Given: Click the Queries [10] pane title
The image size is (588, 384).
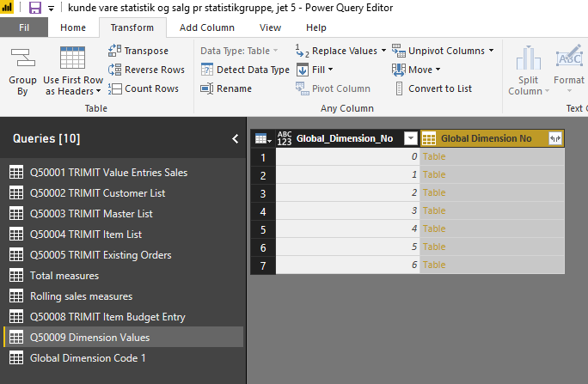Looking at the screenshot, I should [46, 138].
